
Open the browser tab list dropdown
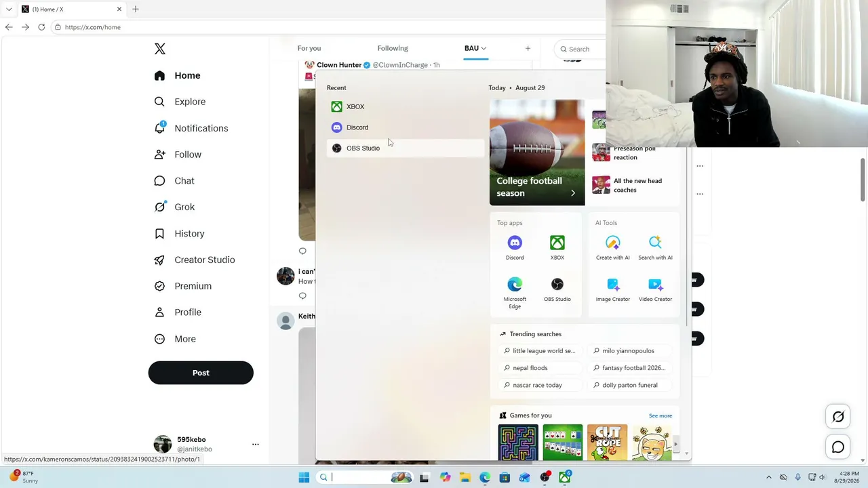click(9, 9)
